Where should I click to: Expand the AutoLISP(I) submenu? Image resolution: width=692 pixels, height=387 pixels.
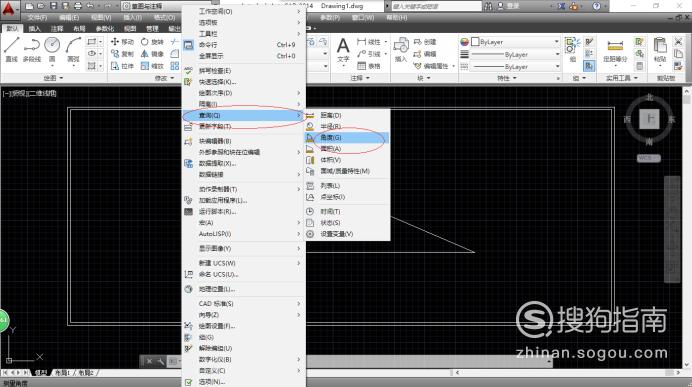click(x=244, y=234)
